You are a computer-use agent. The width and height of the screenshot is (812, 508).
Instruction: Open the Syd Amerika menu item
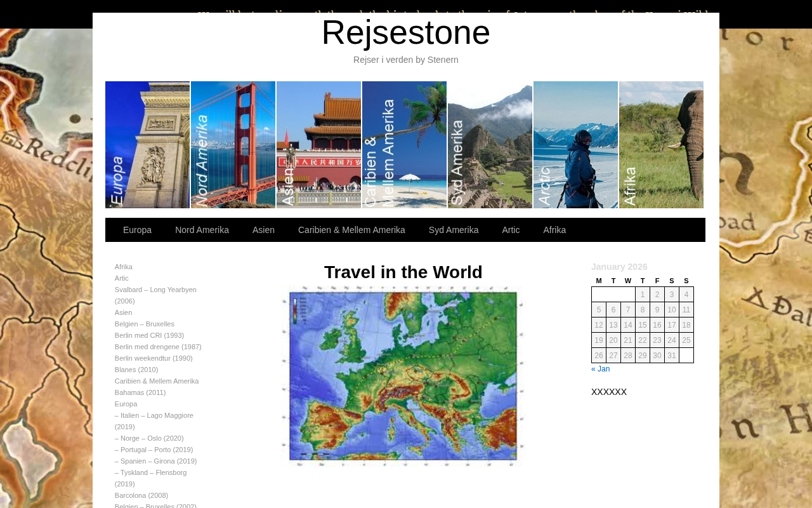point(454,230)
